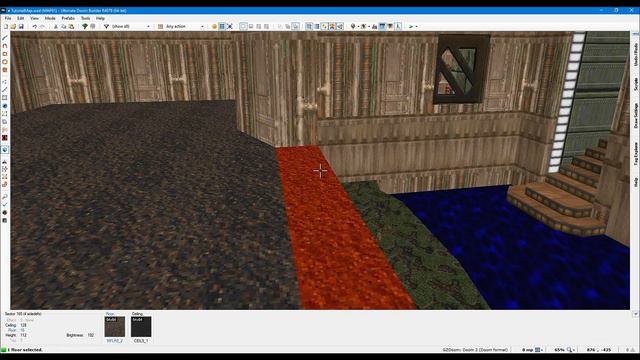Click the filter funnel icon
This screenshot has height=360, width=640.
[107, 27]
